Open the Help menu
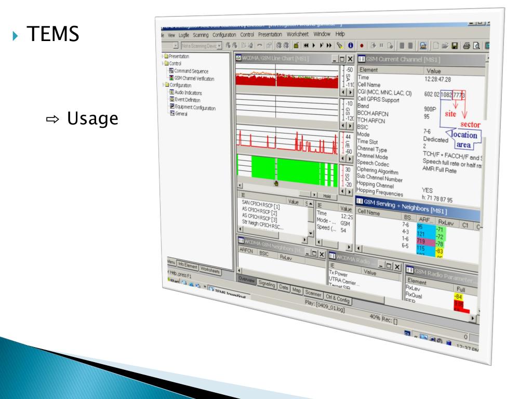This screenshot has height=399, width=532. pyautogui.click(x=340, y=34)
